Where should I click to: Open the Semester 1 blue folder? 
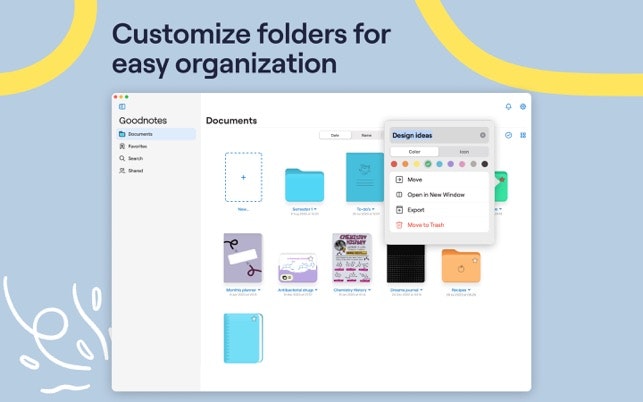(x=304, y=185)
